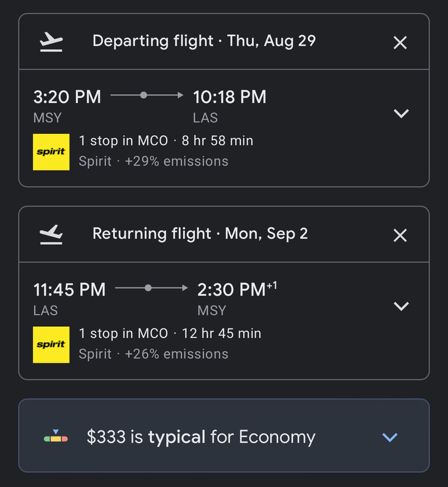Click the Returning flight · Mon, Sep 2 header

click(x=200, y=234)
